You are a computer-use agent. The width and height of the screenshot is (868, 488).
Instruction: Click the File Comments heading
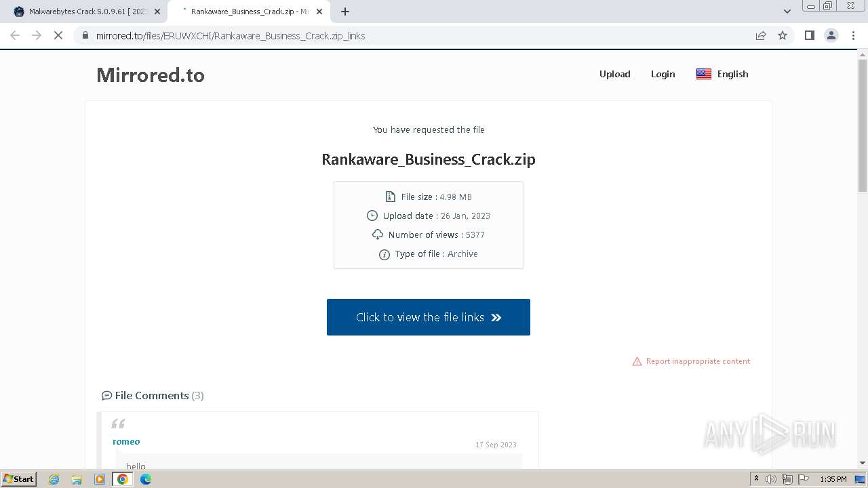point(153,395)
